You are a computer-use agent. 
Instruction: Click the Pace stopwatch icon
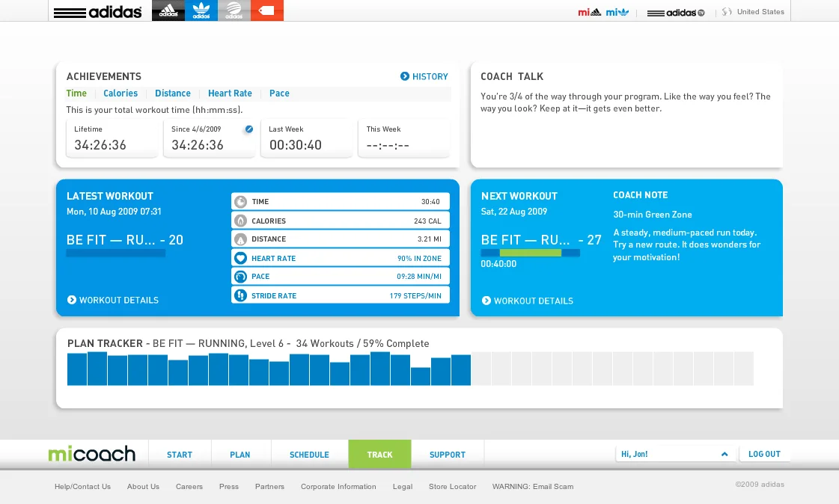click(x=241, y=277)
